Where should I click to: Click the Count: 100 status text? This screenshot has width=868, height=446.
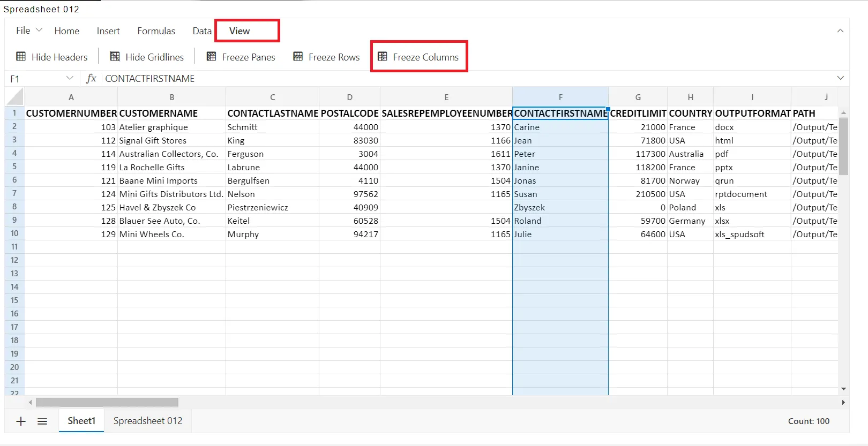pos(809,421)
